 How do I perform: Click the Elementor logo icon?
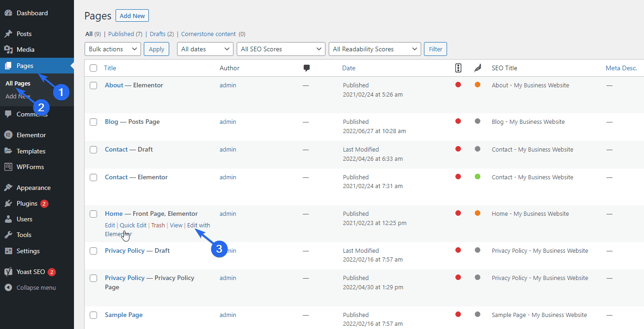point(8,135)
